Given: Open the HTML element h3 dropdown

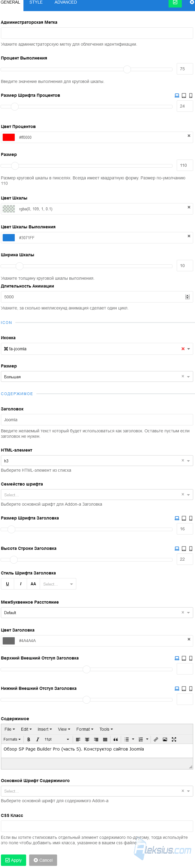Looking at the screenshot, I should (97, 460).
